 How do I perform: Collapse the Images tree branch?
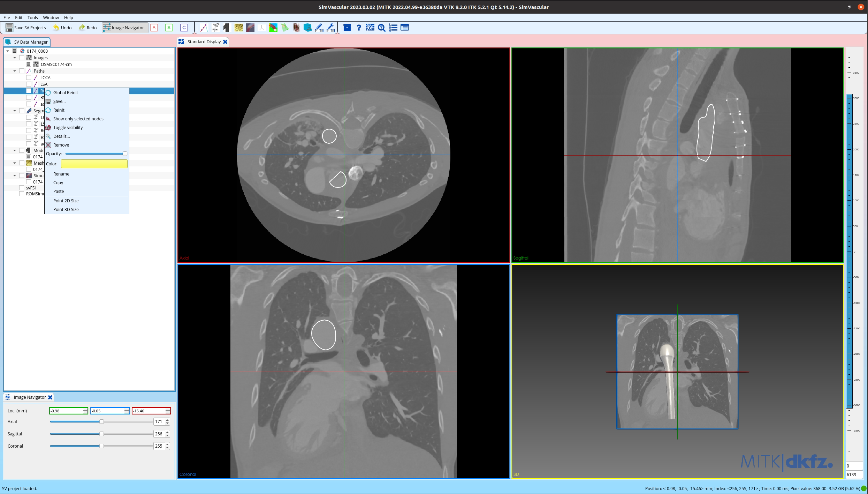[x=14, y=58]
